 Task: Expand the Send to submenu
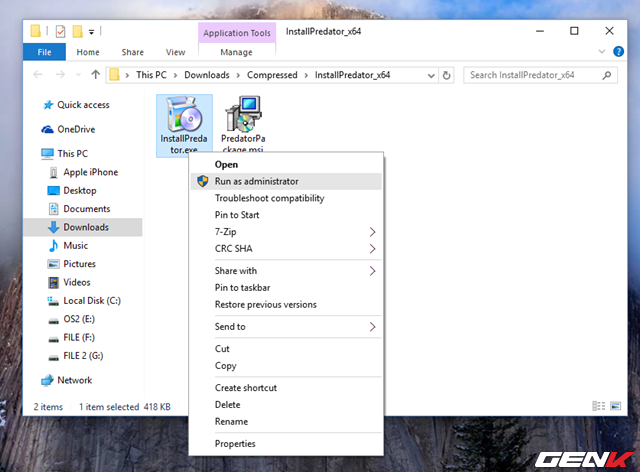tap(373, 327)
